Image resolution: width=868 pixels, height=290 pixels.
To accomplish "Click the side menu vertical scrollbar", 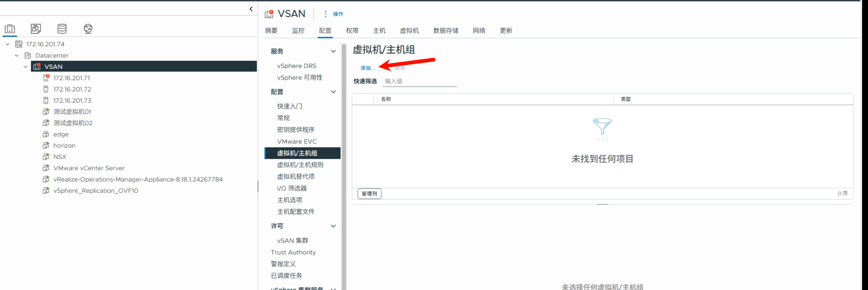I will [x=344, y=167].
